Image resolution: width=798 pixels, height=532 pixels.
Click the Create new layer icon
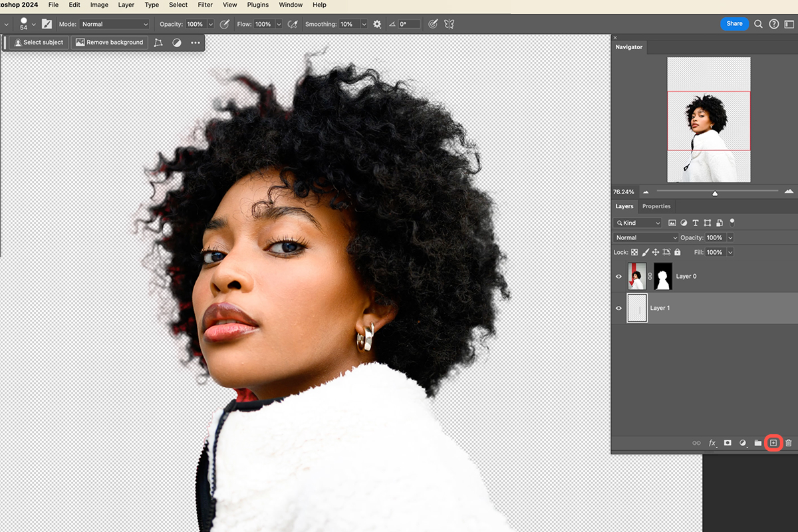tap(773, 443)
